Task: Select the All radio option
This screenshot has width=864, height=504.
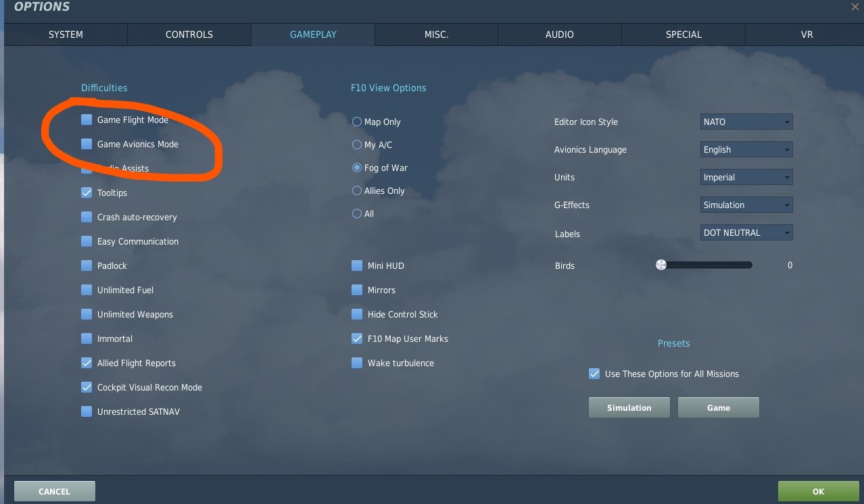Action: (357, 213)
